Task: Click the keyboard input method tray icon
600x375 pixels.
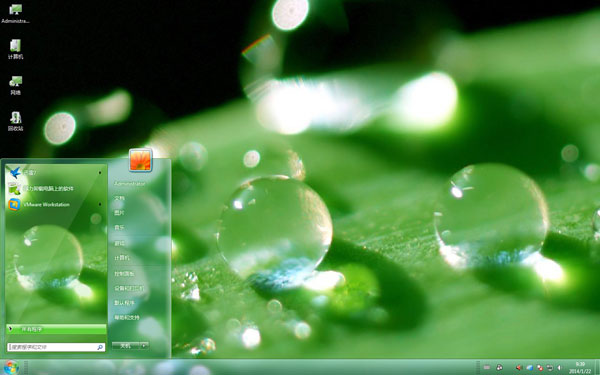Action: [487, 367]
